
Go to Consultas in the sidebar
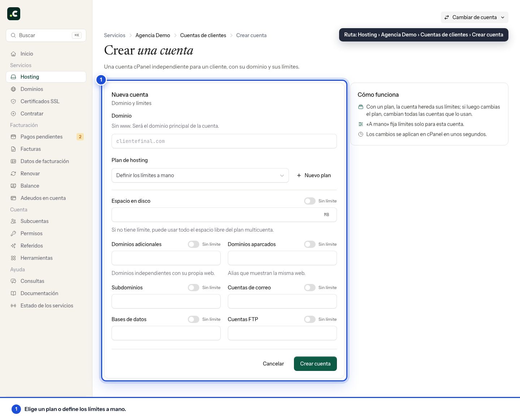tap(46, 281)
